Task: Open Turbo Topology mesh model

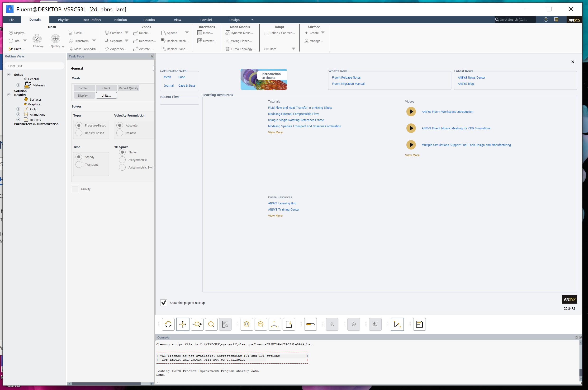Action: [240, 49]
